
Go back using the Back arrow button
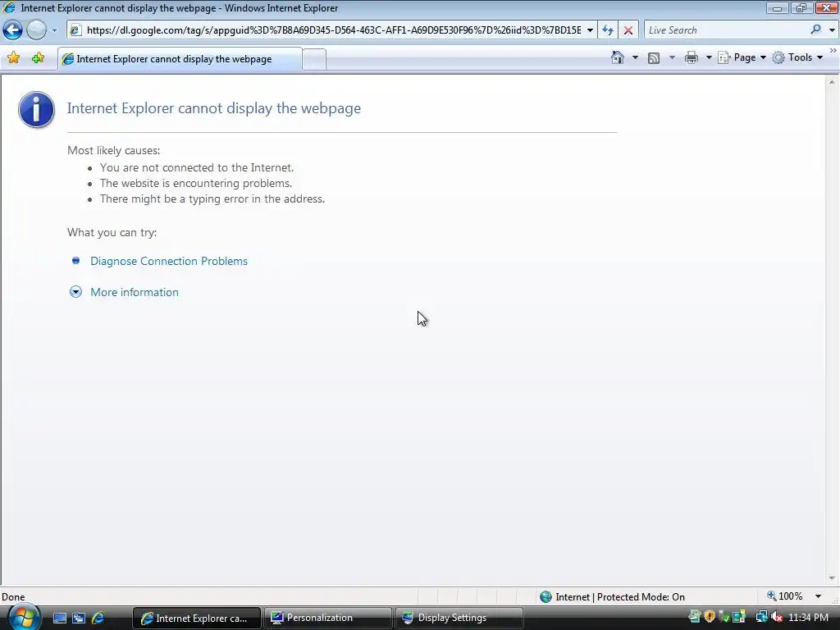(13, 30)
